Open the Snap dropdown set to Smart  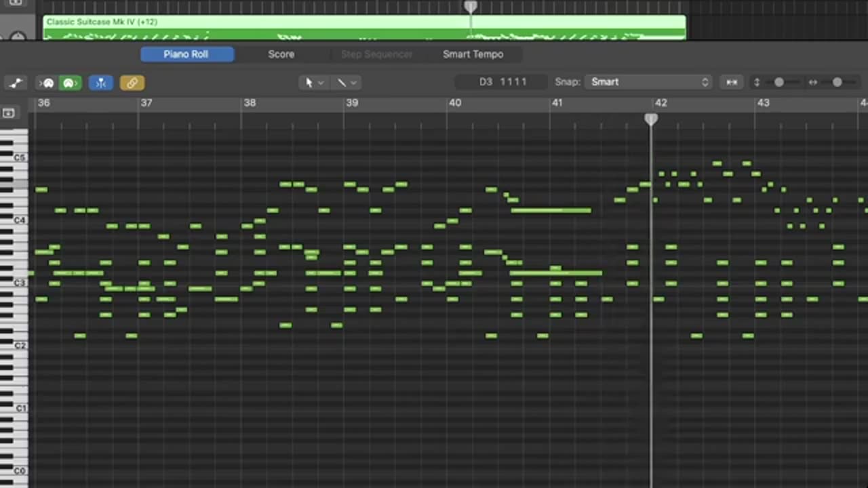648,82
